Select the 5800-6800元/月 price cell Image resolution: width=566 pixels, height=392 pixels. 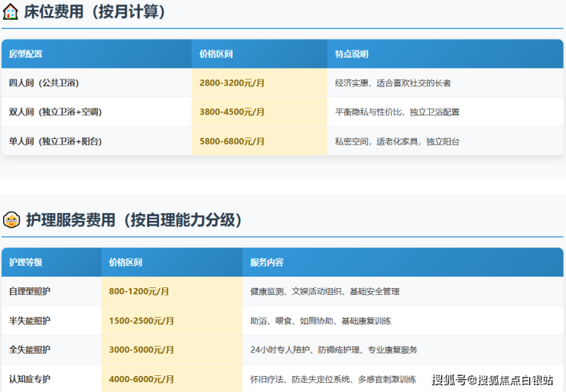pos(232,141)
